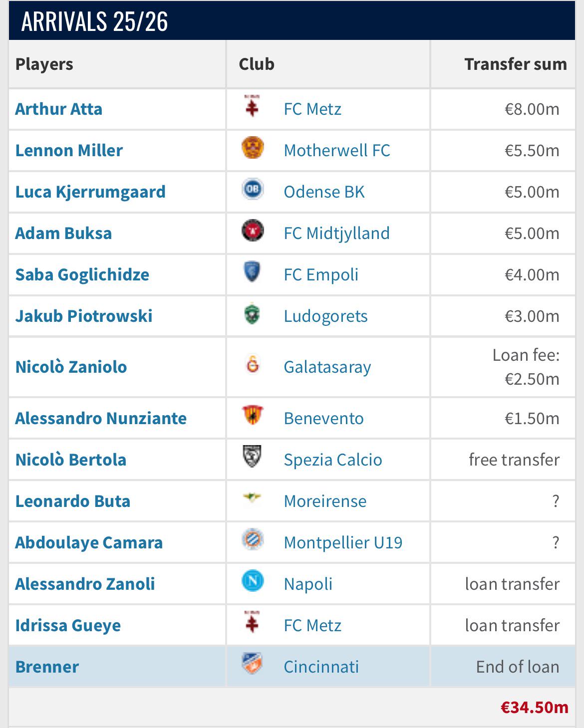Image resolution: width=584 pixels, height=728 pixels.
Task: Click the FC Metz crest beside Arthur Atta
Action: tap(253, 106)
